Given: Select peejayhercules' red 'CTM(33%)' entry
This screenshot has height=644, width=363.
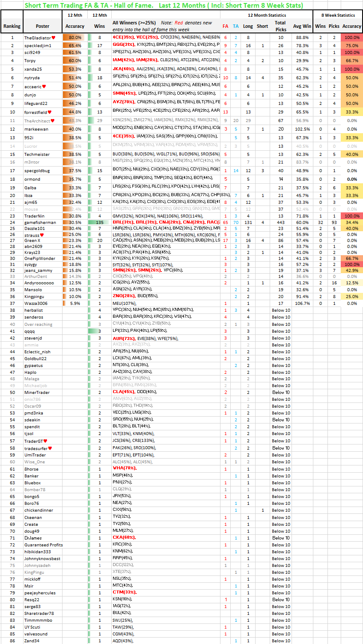Looking at the screenshot, I should (x=125, y=592).
